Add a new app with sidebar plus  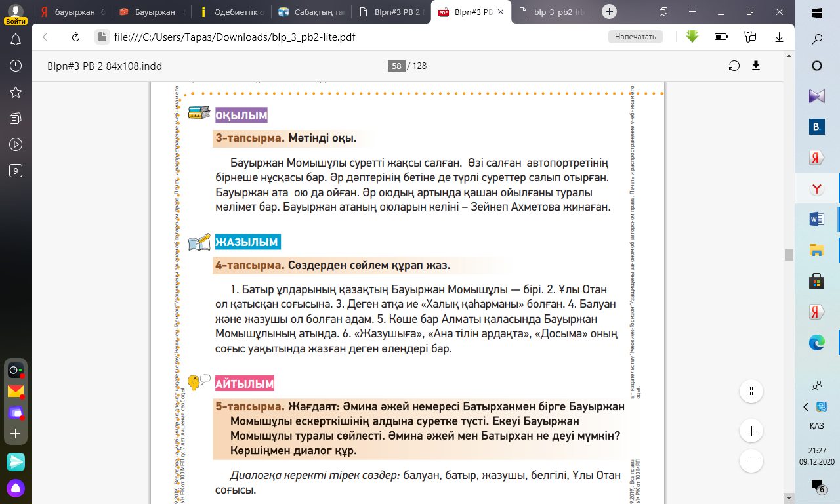tap(16, 434)
